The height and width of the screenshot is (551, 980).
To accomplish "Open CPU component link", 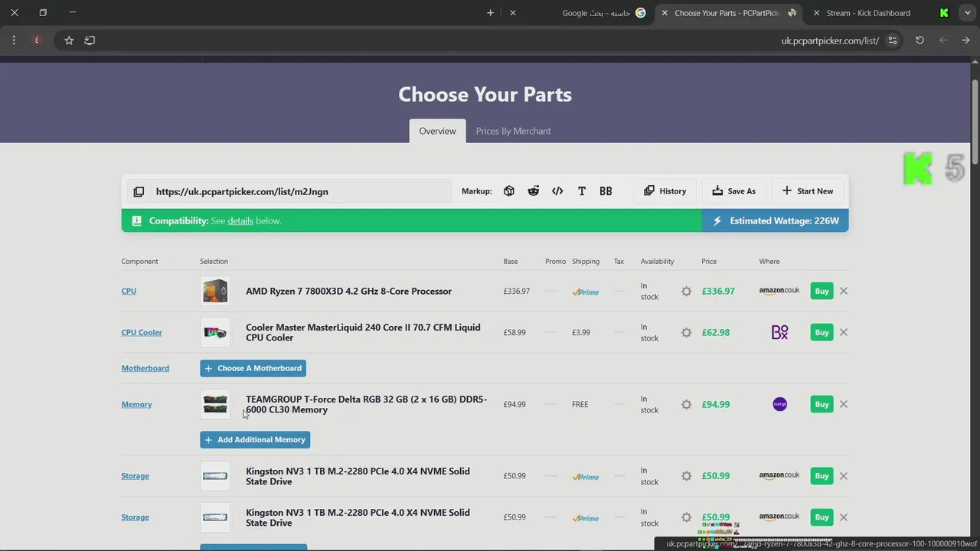I will 129,291.
